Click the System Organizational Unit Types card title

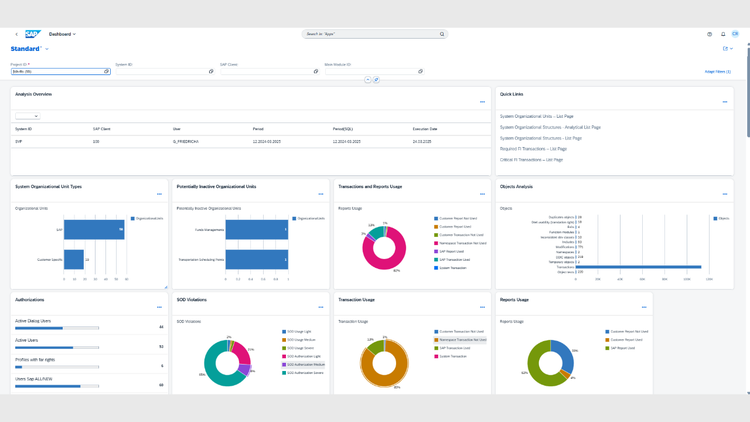click(48, 187)
